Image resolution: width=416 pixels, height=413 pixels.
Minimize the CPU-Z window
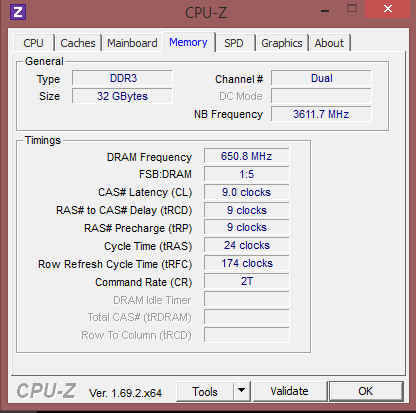pos(325,11)
